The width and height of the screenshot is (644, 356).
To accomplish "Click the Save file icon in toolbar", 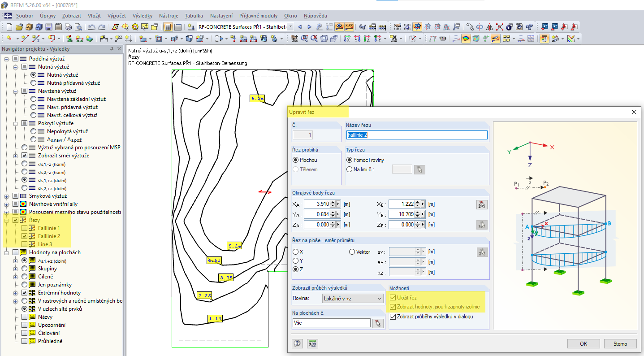I will (48, 27).
